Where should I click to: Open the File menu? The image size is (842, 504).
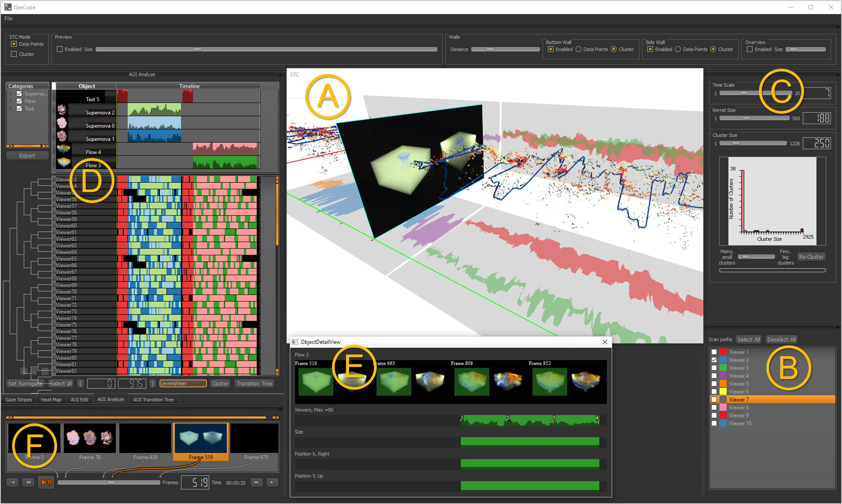tap(8, 18)
